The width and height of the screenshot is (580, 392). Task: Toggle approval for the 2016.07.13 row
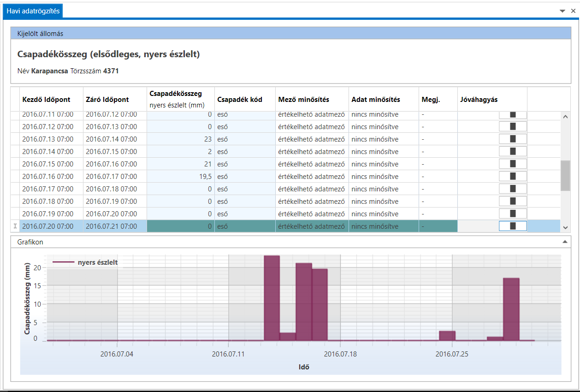point(513,139)
